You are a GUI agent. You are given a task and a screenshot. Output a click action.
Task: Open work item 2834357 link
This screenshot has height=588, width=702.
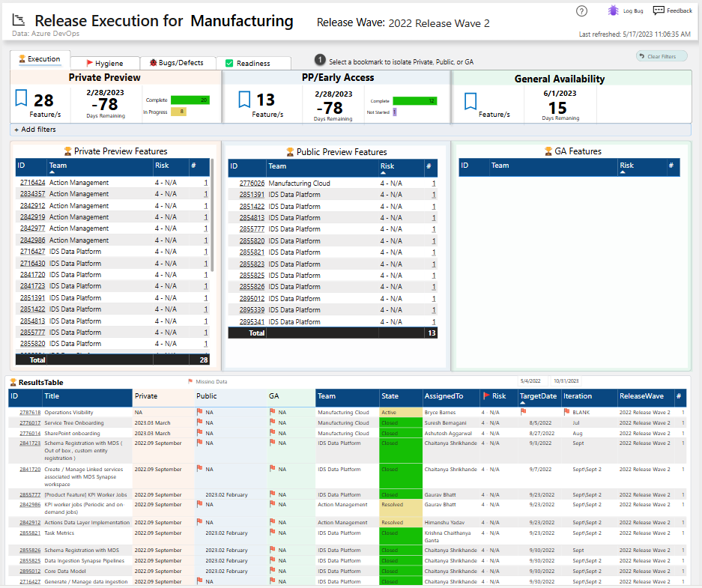click(33, 194)
